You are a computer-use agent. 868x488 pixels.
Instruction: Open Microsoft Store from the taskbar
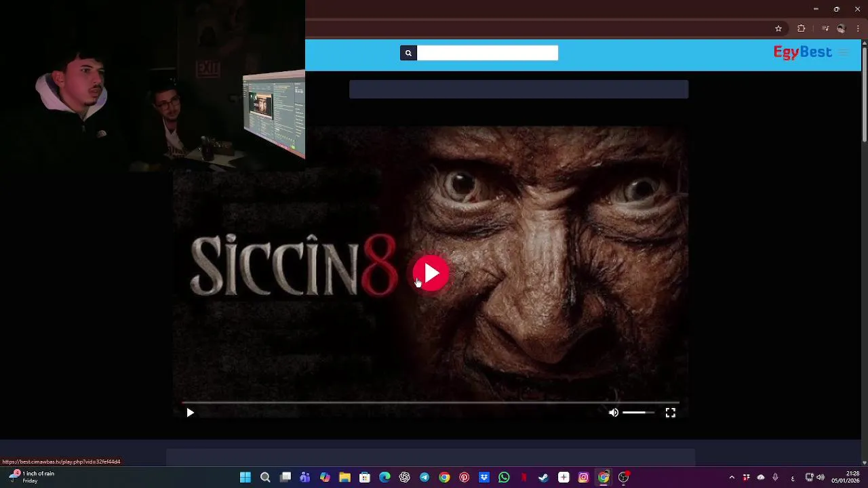tap(365, 477)
